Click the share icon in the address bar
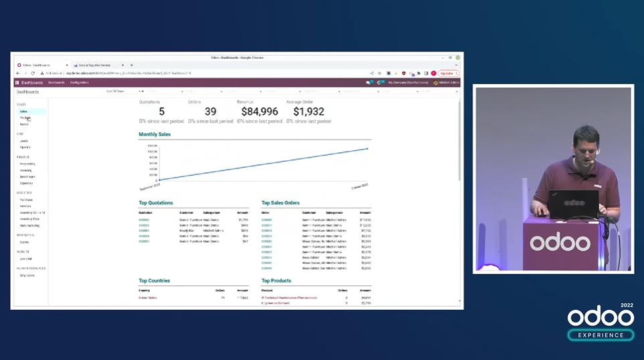 (x=372, y=73)
